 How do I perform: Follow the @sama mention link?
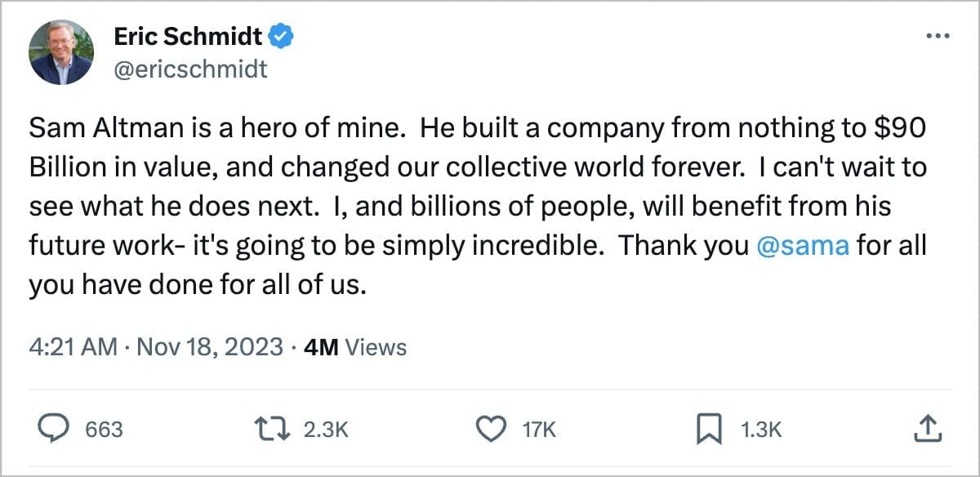coord(804,247)
